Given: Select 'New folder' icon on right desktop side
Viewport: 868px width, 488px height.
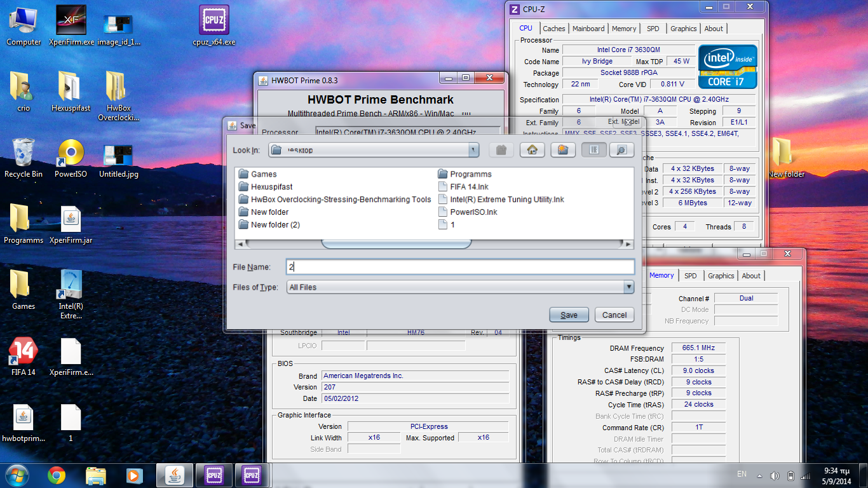Looking at the screenshot, I should [x=786, y=158].
